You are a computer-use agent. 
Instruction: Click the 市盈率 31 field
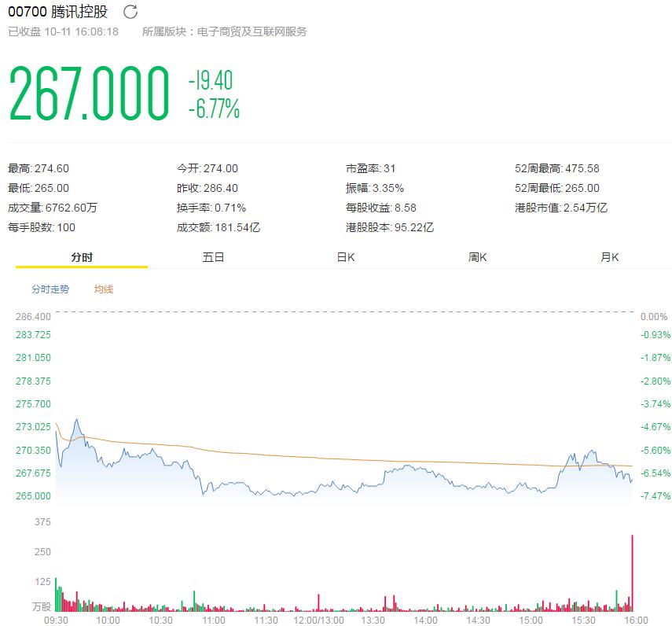(371, 168)
